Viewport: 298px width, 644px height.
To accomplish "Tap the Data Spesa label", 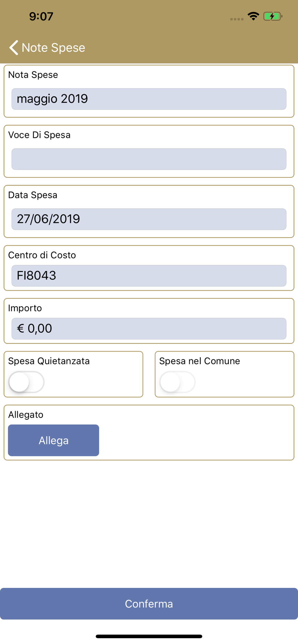I will tap(33, 195).
